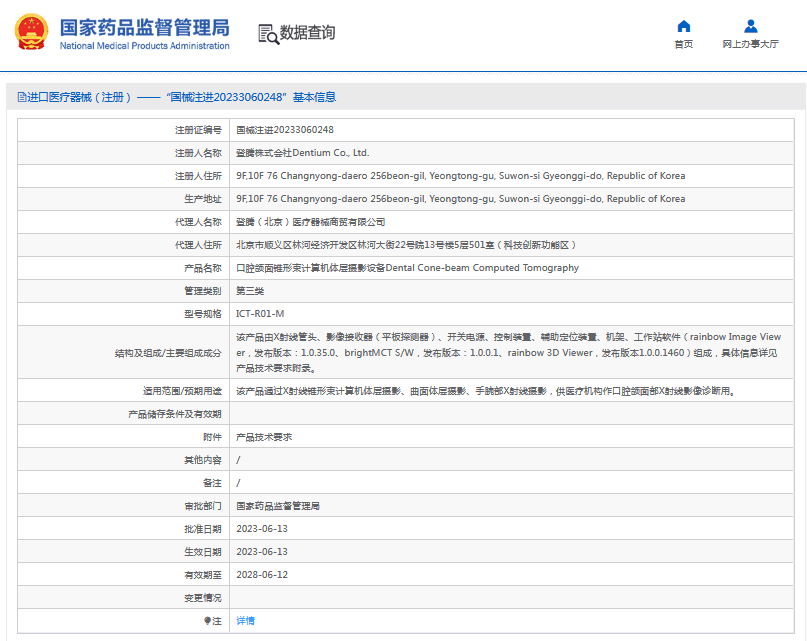Click the national emblem logo
Screen dimensions: 807x641
31,32
